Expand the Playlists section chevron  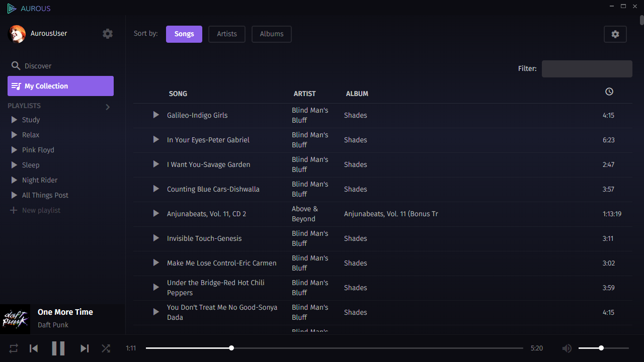click(108, 107)
